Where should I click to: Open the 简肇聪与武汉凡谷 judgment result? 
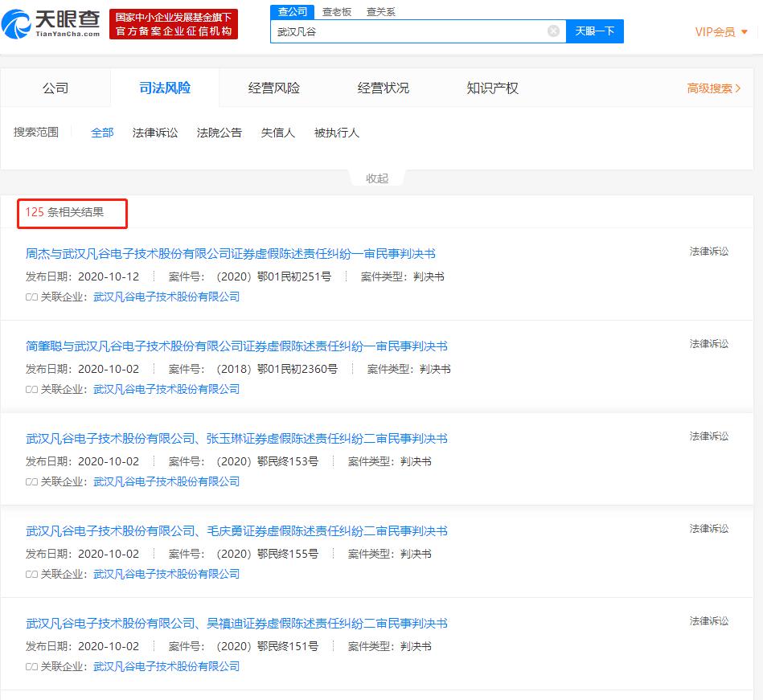tap(236, 346)
